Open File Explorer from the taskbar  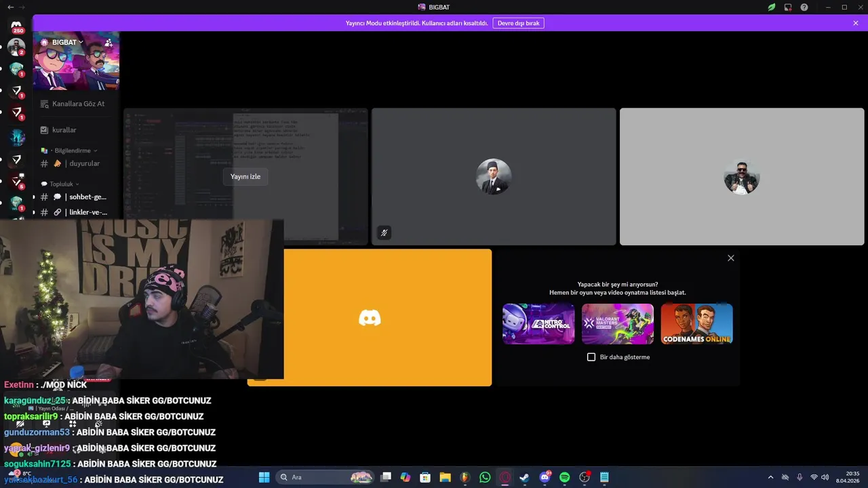coord(445,477)
